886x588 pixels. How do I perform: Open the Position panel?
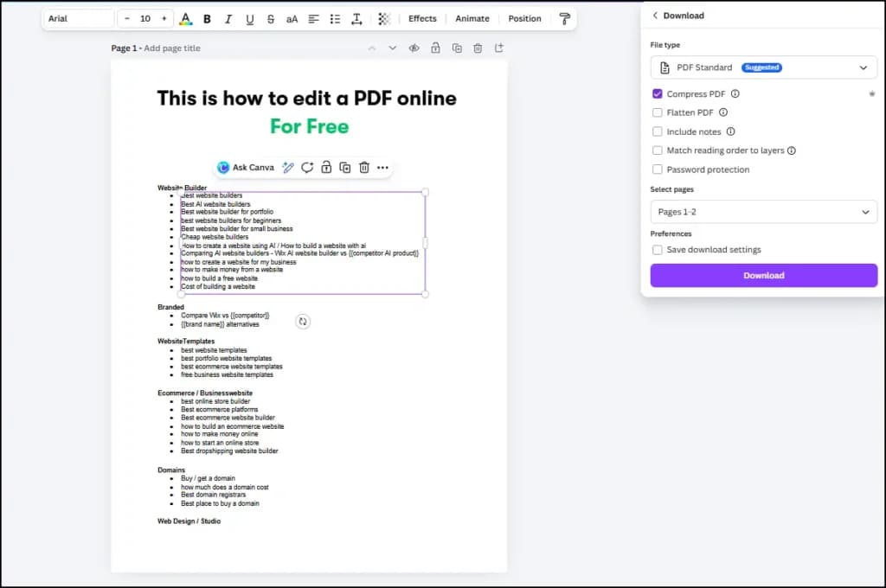tap(525, 19)
